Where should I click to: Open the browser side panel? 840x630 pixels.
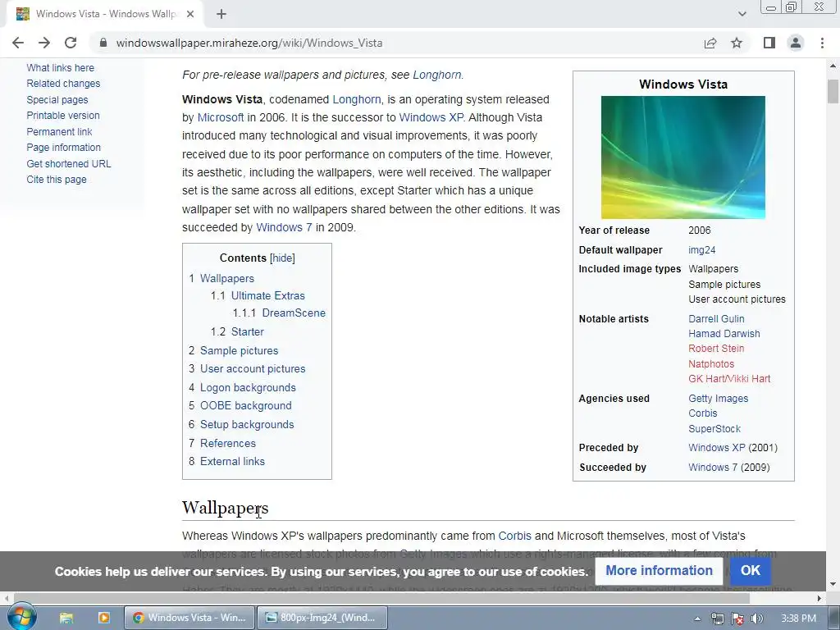point(769,43)
